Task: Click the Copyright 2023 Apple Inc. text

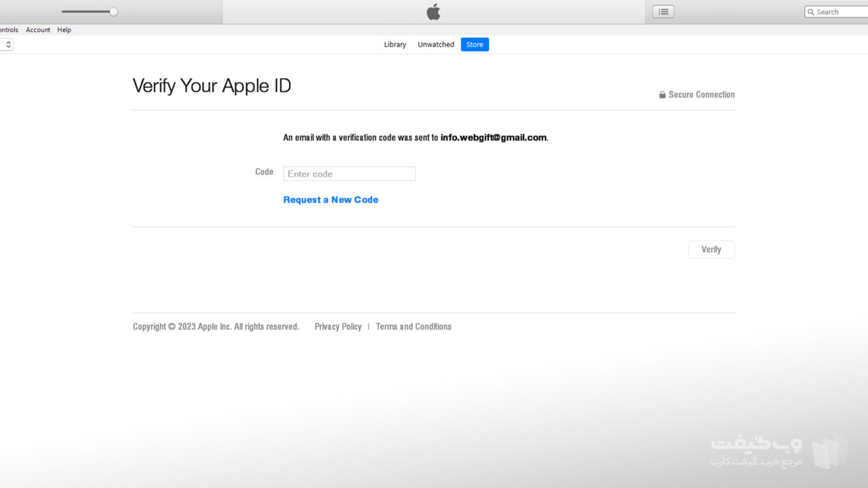Action: [216, 327]
